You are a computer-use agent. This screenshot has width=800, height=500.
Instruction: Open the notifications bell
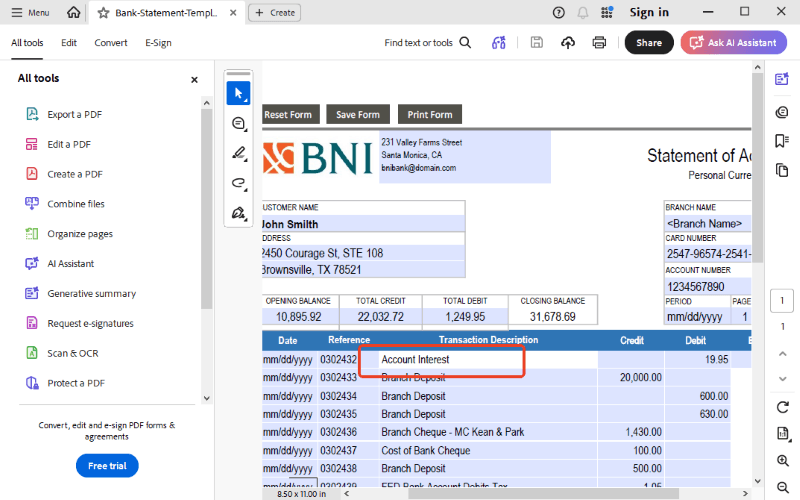(x=583, y=13)
